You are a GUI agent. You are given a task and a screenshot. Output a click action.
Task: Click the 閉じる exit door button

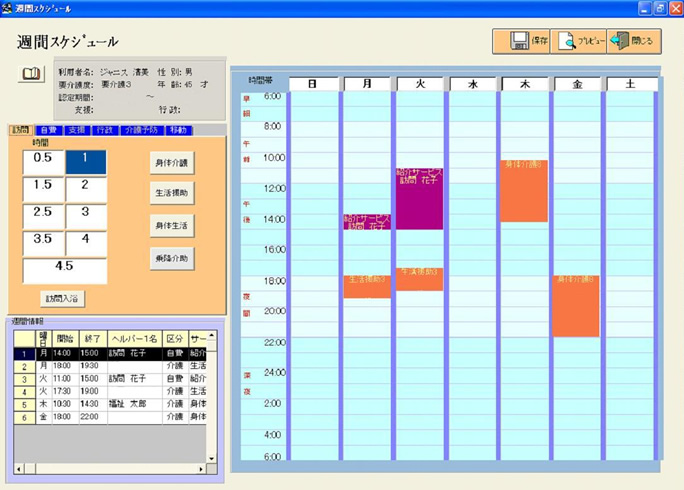point(633,41)
